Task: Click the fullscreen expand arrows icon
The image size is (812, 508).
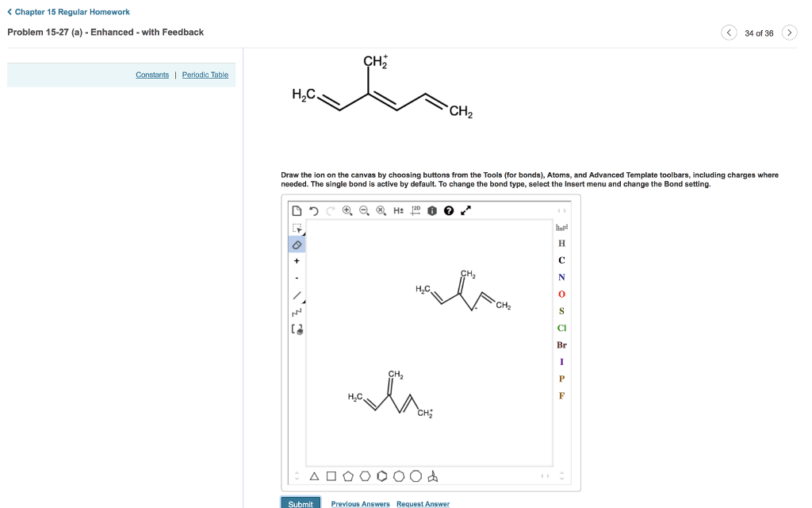Action: coord(465,210)
